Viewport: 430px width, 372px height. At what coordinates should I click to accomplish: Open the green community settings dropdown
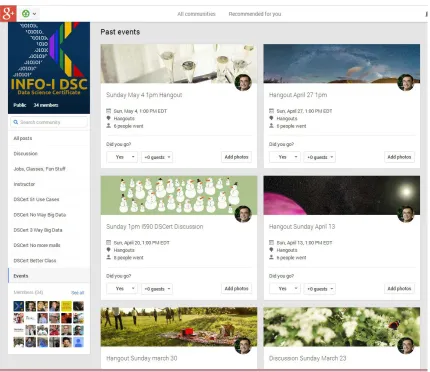(x=29, y=14)
